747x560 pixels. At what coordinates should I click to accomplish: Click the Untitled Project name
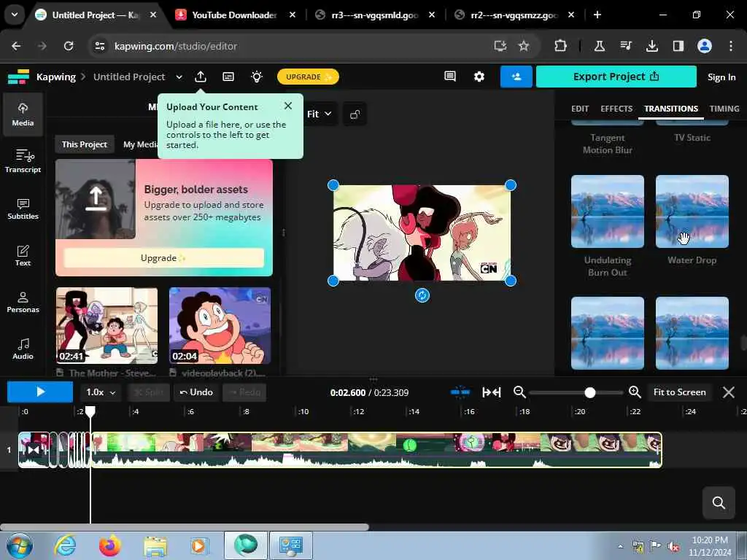point(129,77)
